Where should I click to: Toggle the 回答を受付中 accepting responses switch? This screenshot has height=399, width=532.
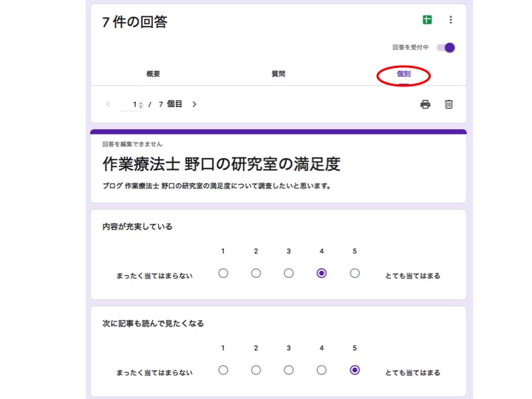coord(446,47)
